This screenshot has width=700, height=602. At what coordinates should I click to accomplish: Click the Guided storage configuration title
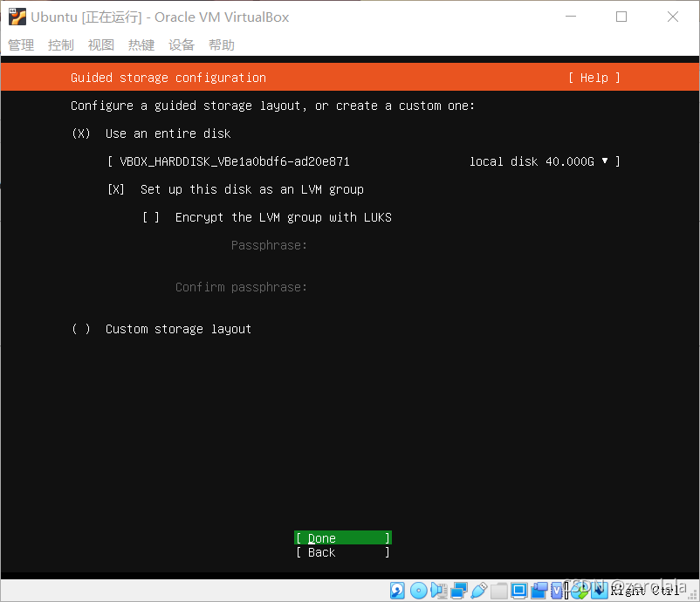(x=168, y=78)
